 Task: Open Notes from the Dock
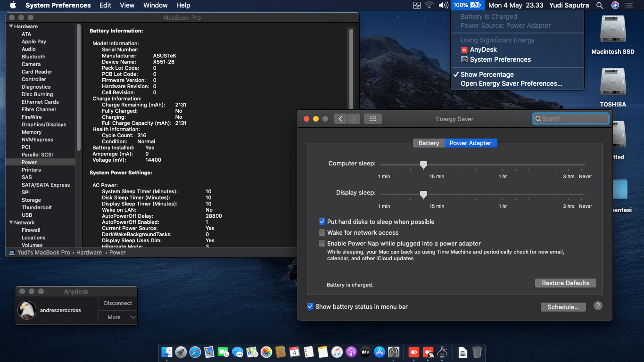[323, 352]
